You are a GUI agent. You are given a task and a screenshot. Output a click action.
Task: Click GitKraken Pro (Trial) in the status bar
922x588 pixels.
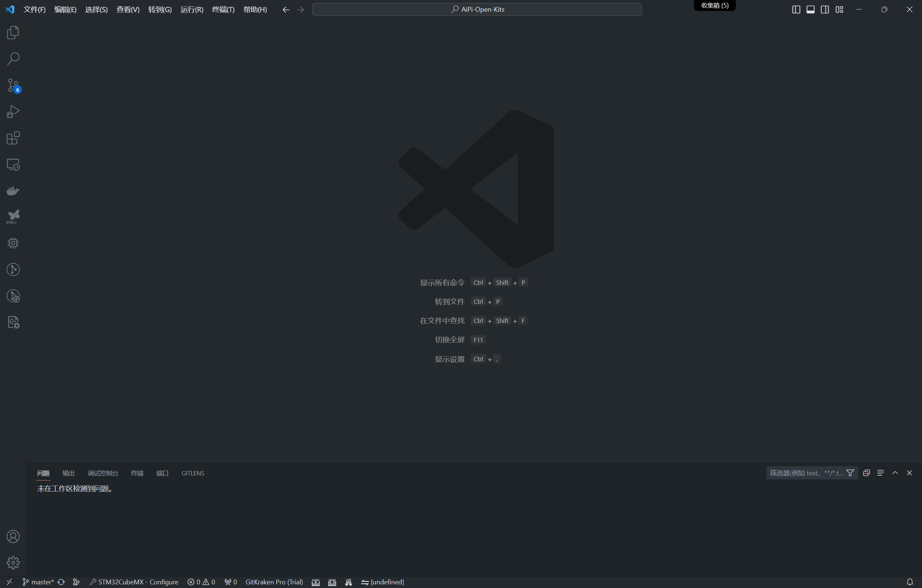pos(274,582)
